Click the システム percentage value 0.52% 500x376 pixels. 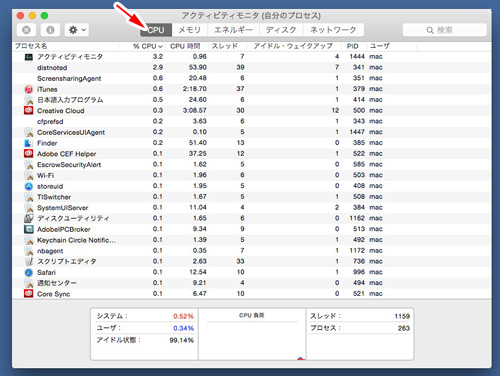coord(183,316)
